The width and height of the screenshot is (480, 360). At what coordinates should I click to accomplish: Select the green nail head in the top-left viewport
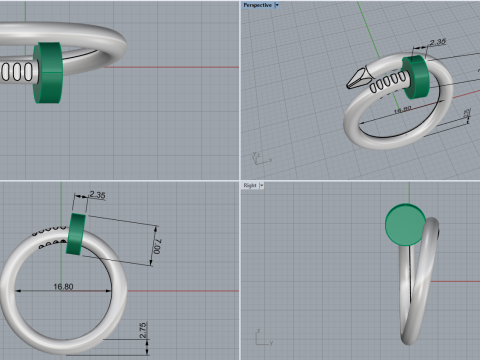click(x=48, y=73)
